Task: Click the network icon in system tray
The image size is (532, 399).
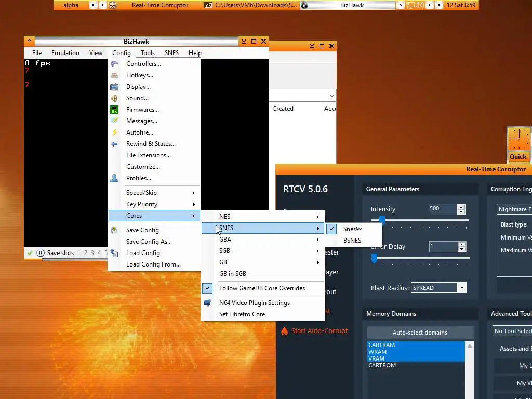Action: (410, 5)
